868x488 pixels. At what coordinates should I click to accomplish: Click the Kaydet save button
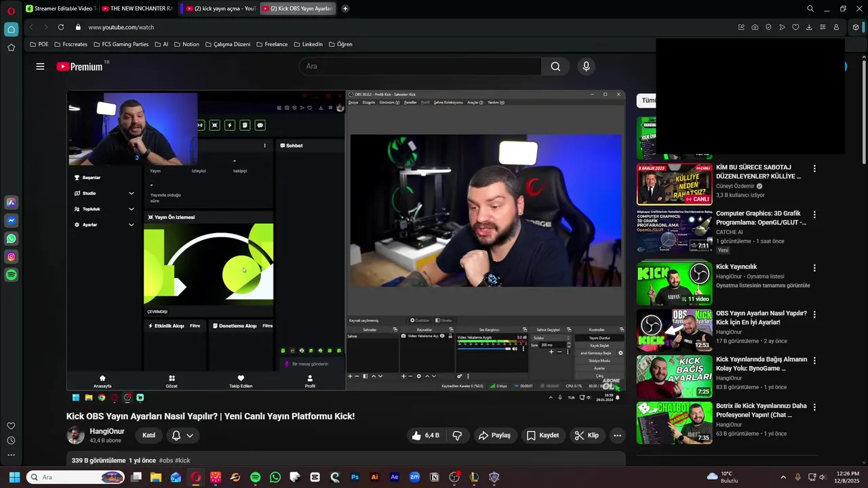point(543,435)
